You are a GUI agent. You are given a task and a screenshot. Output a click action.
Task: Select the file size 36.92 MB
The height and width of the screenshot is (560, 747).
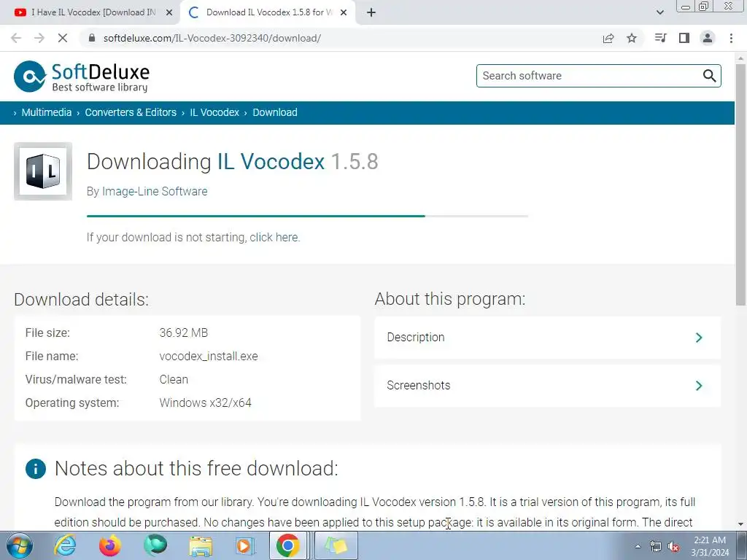point(183,332)
